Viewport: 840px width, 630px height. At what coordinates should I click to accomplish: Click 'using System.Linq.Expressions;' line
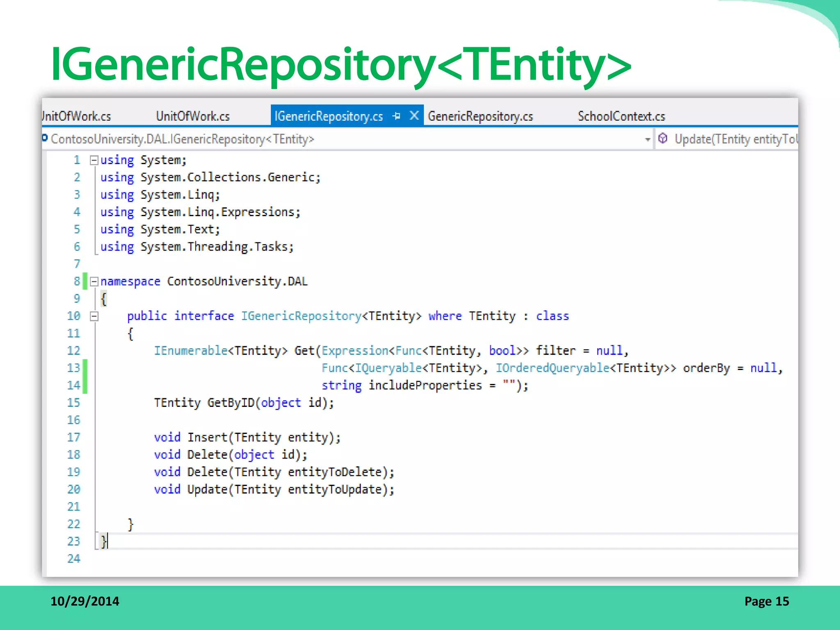[201, 212]
